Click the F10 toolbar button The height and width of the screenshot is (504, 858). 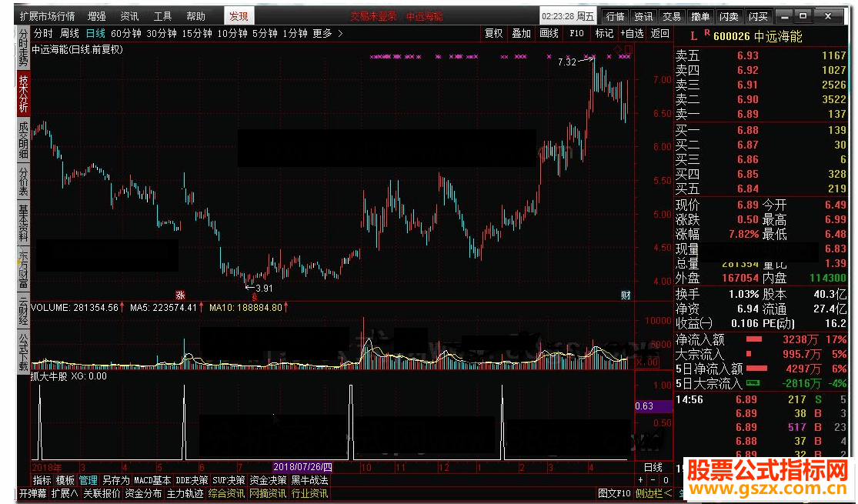(x=576, y=33)
